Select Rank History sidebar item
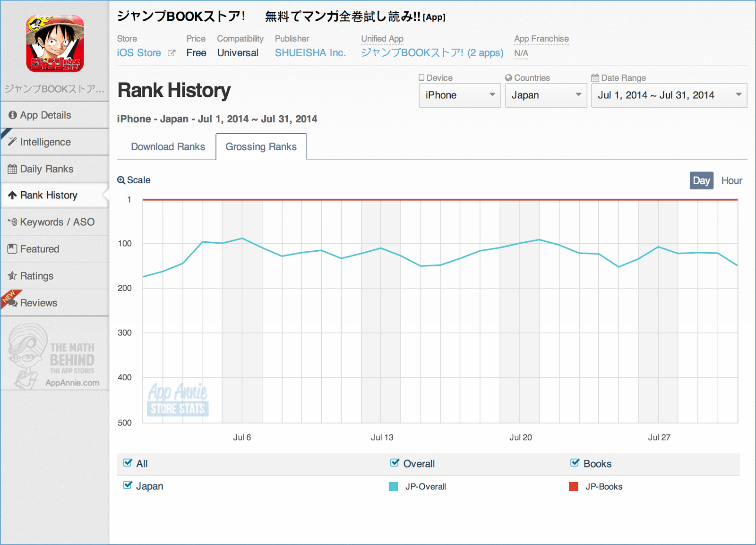The height and width of the screenshot is (545, 756). pos(55,195)
